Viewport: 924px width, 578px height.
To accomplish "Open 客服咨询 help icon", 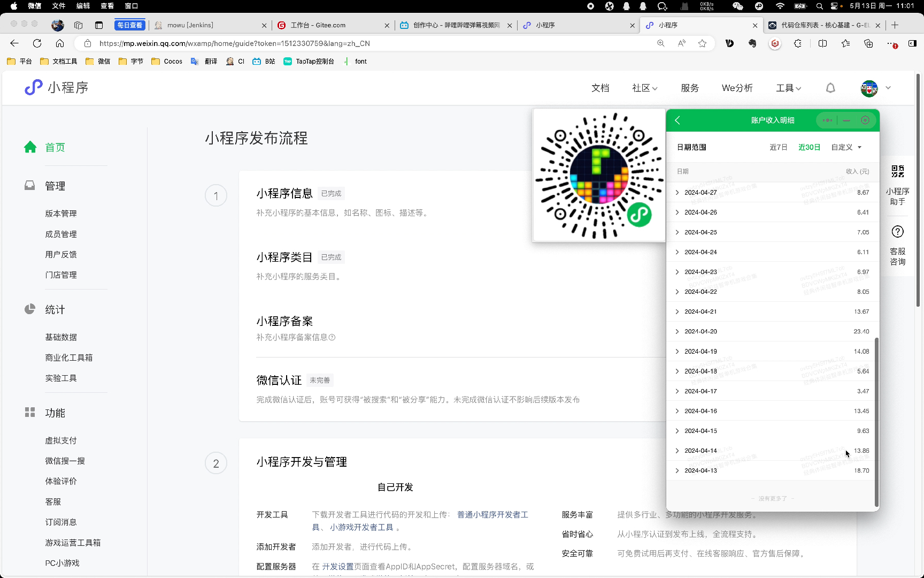I will (x=898, y=232).
